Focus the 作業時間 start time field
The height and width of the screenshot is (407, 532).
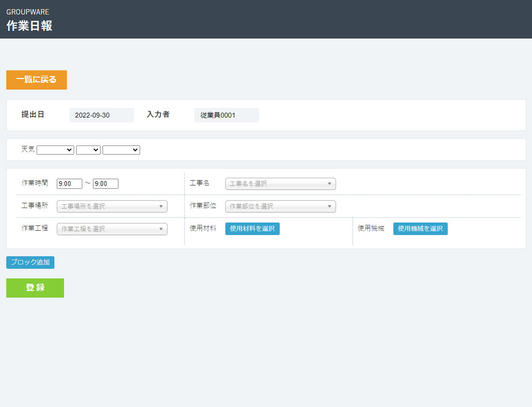pyautogui.click(x=69, y=184)
